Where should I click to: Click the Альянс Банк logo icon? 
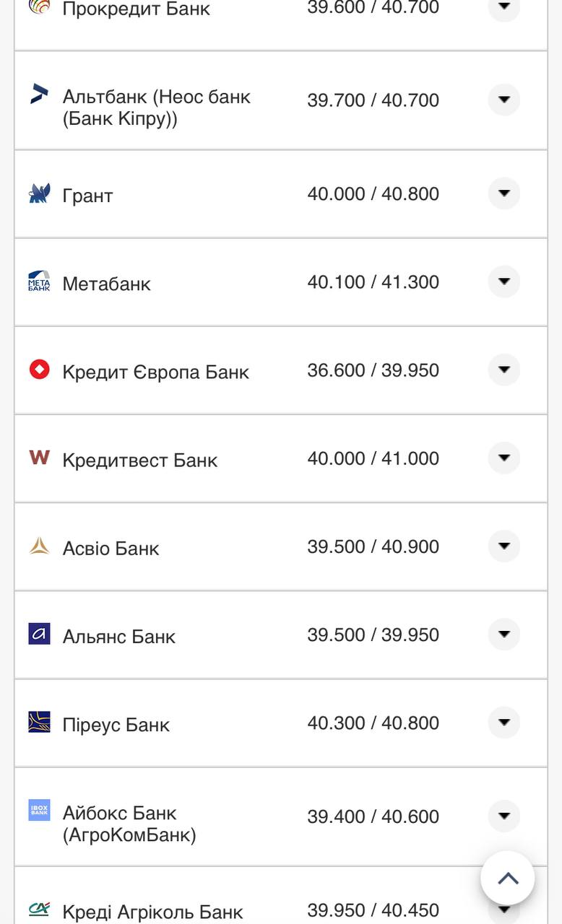point(39,634)
